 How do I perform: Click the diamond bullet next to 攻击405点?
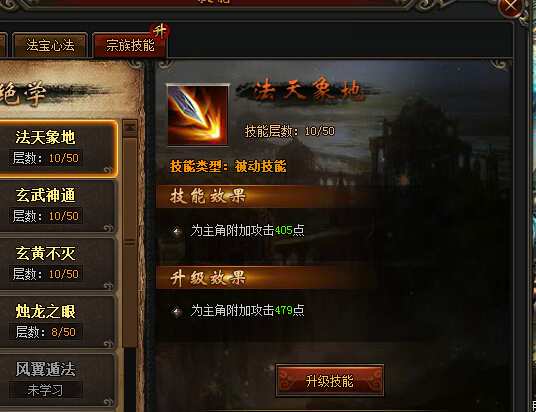pyautogui.click(x=177, y=232)
